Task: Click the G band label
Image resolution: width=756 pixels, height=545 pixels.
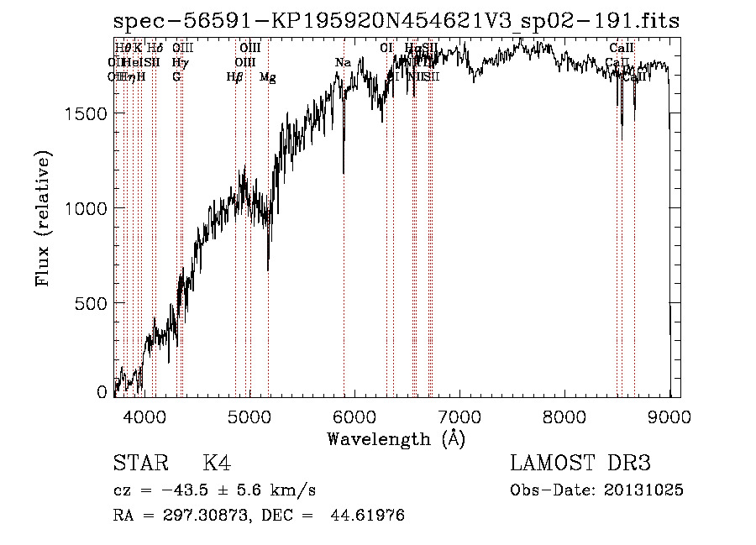Action: (176, 77)
